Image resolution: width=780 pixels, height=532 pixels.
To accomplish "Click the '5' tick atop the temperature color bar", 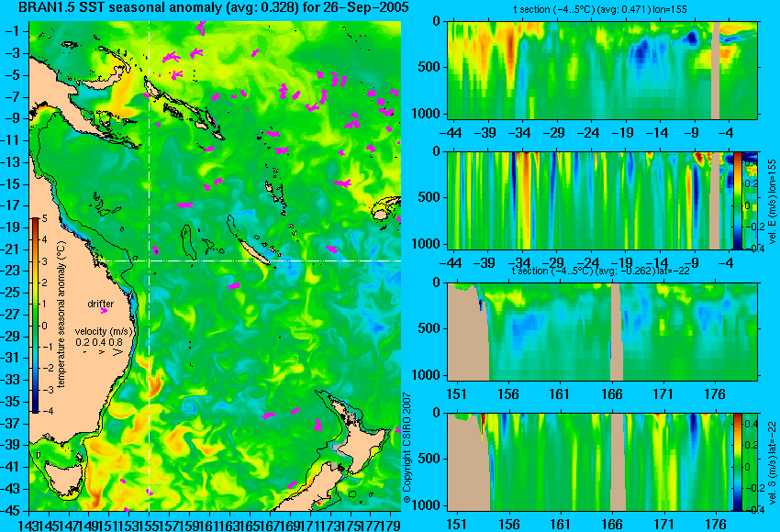I will (45, 218).
